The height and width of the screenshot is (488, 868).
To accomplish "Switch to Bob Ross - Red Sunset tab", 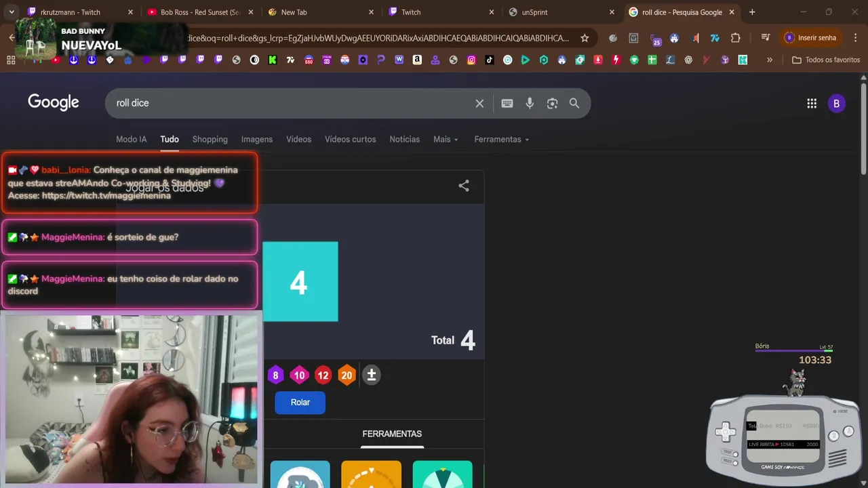I will point(200,12).
